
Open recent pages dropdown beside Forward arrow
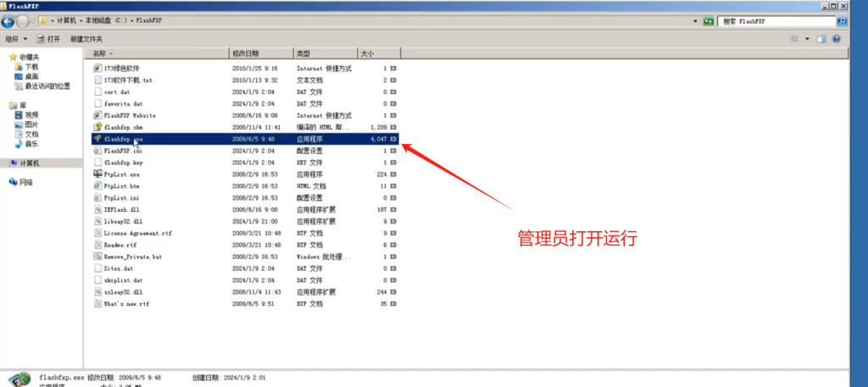[x=33, y=21]
